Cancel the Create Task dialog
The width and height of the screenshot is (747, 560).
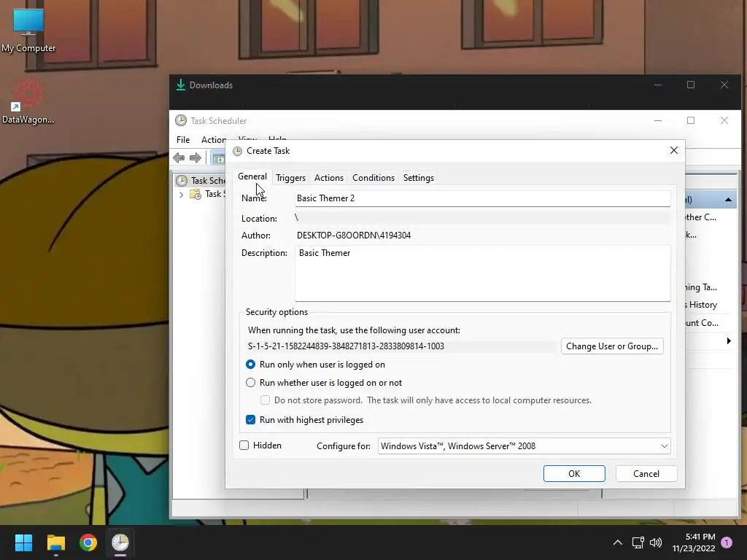pyautogui.click(x=646, y=474)
